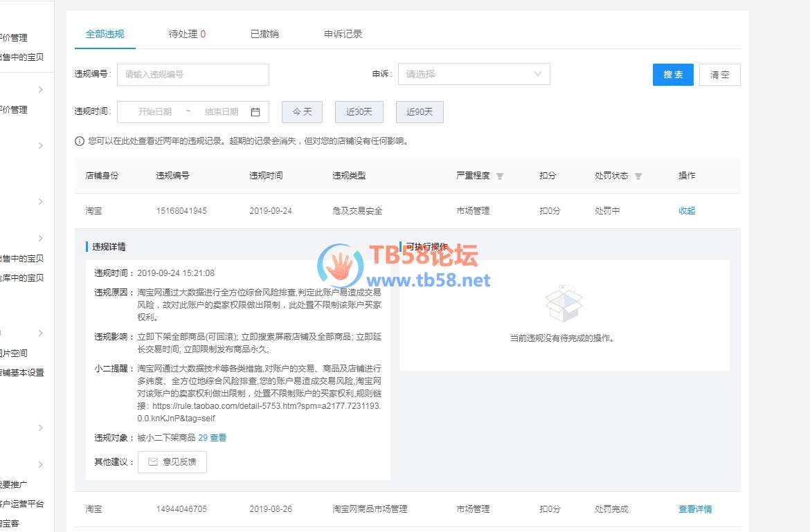Click the 店铺身份 column header
The height and width of the screenshot is (532, 810).
click(x=102, y=176)
